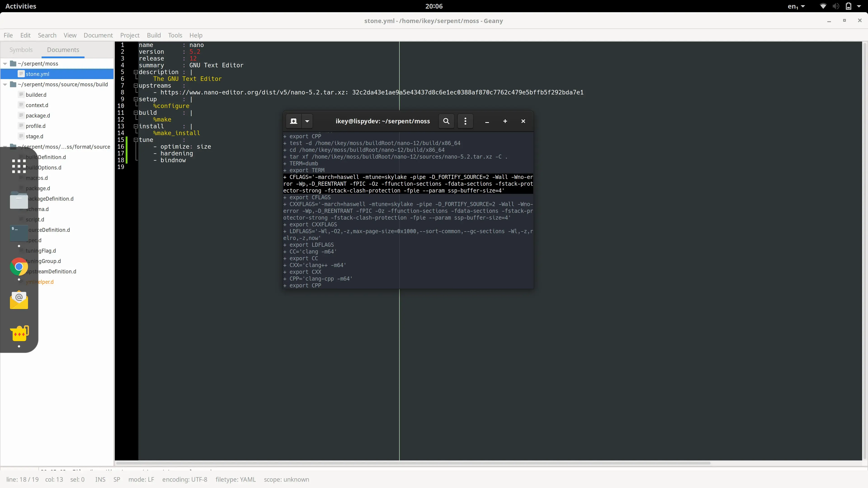Fold the install block on line 13
The width and height of the screenshot is (868, 488).
click(135, 126)
